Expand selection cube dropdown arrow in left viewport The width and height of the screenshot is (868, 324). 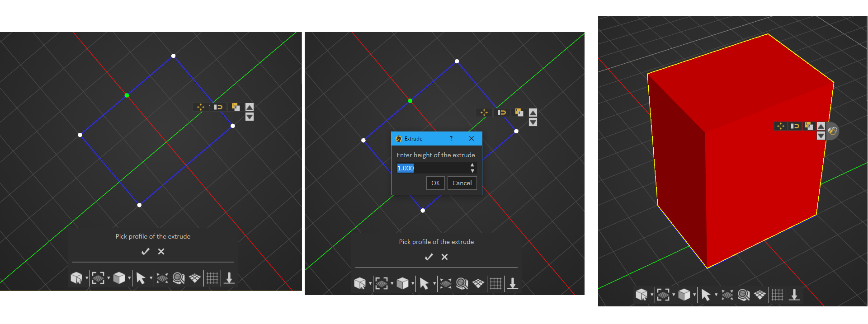pyautogui.click(x=87, y=278)
